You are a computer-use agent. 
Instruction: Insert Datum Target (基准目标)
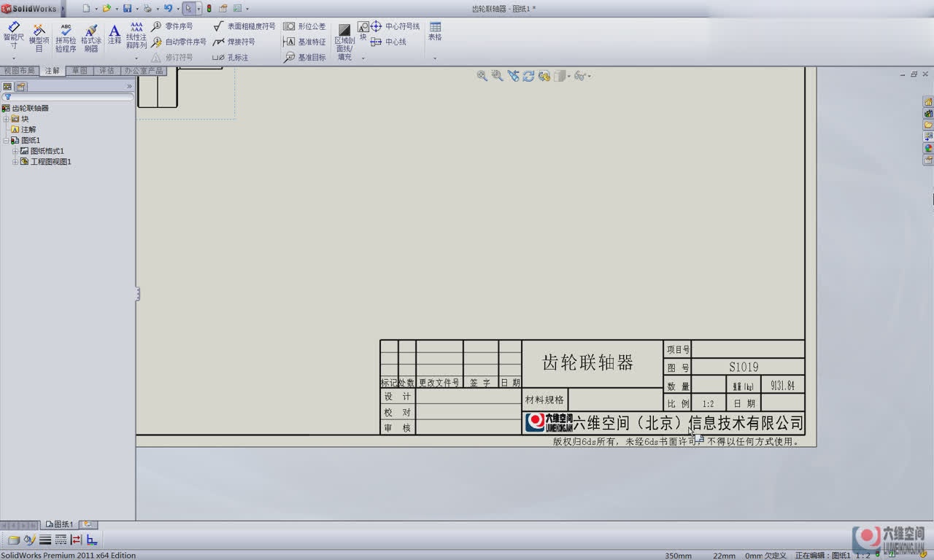304,58
